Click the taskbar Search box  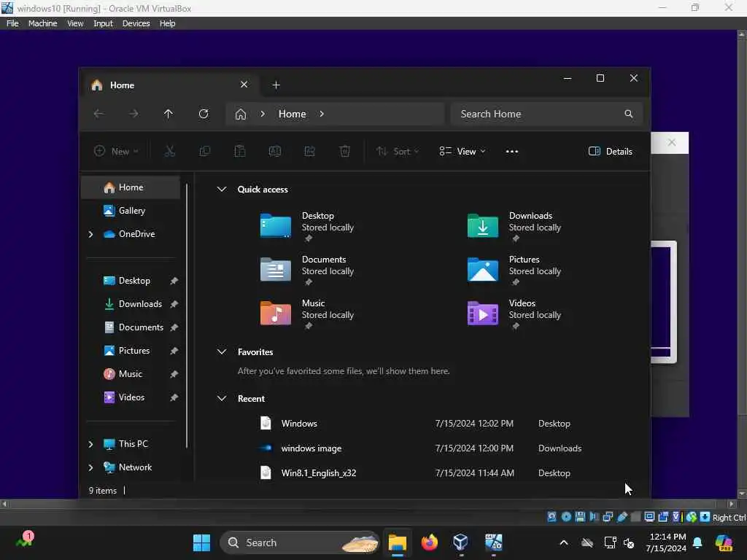pos(299,542)
